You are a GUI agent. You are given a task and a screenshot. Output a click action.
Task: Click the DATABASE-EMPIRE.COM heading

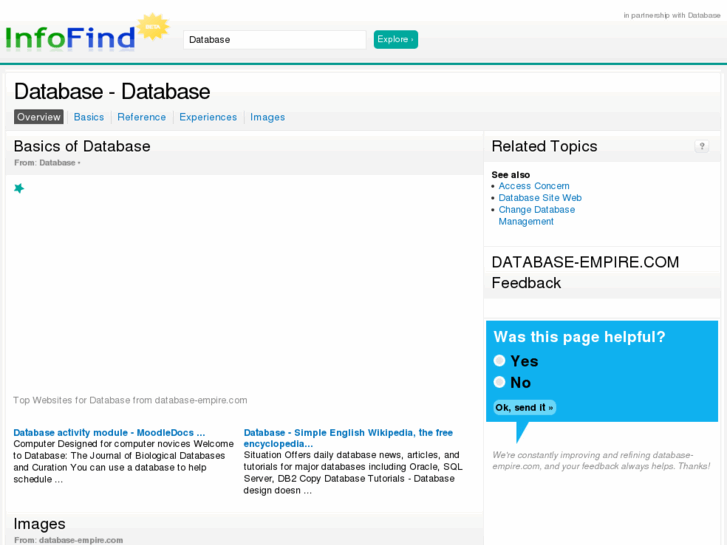(585, 262)
